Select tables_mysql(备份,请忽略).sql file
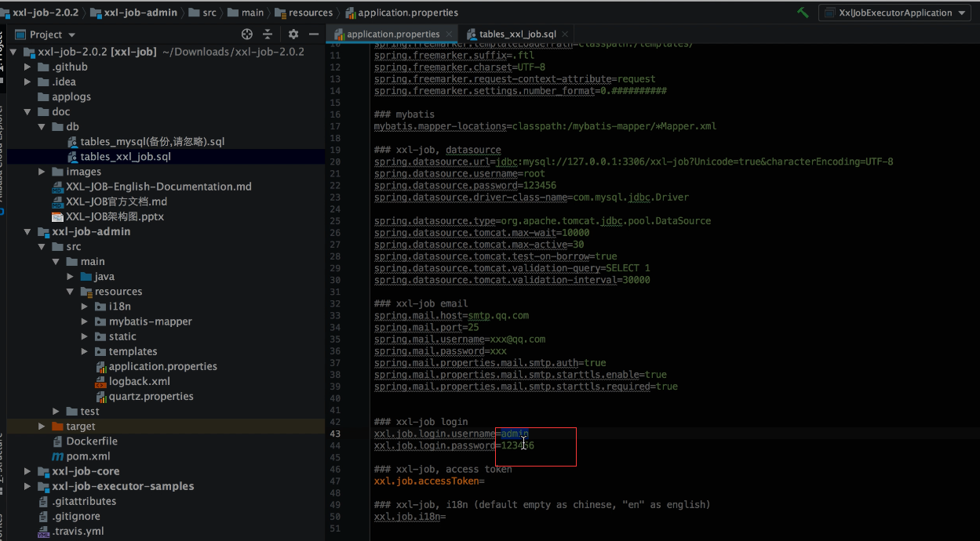 point(152,142)
